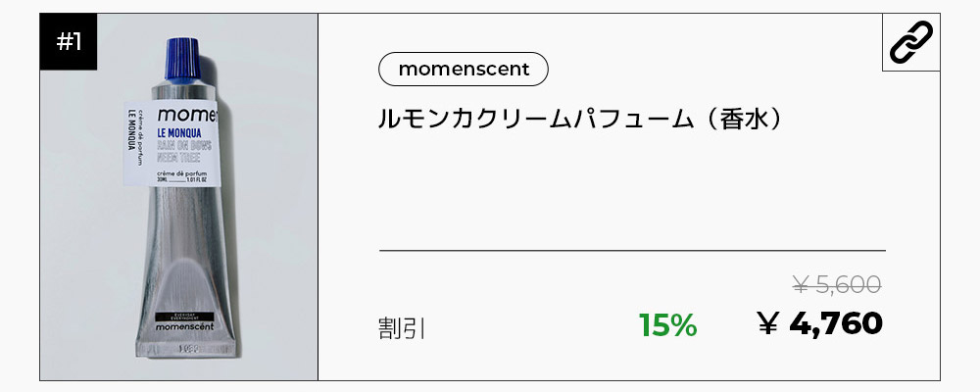Click the crossed-out ¥ 5,600 original price
The width and height of the screenshot is (980, 392).
(836, 285)
